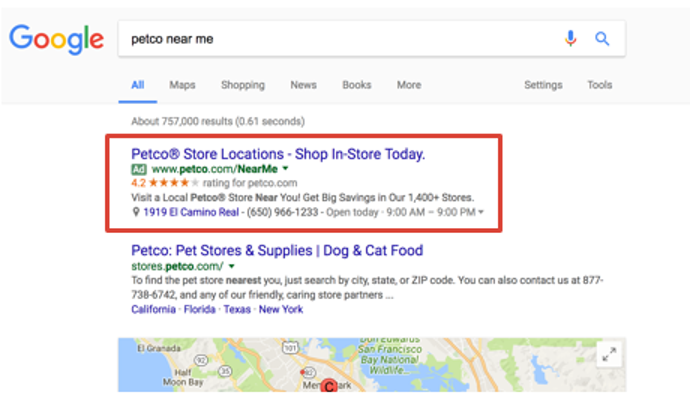Click the red C marker on map

pyautogui.click(x=329, y=386)
